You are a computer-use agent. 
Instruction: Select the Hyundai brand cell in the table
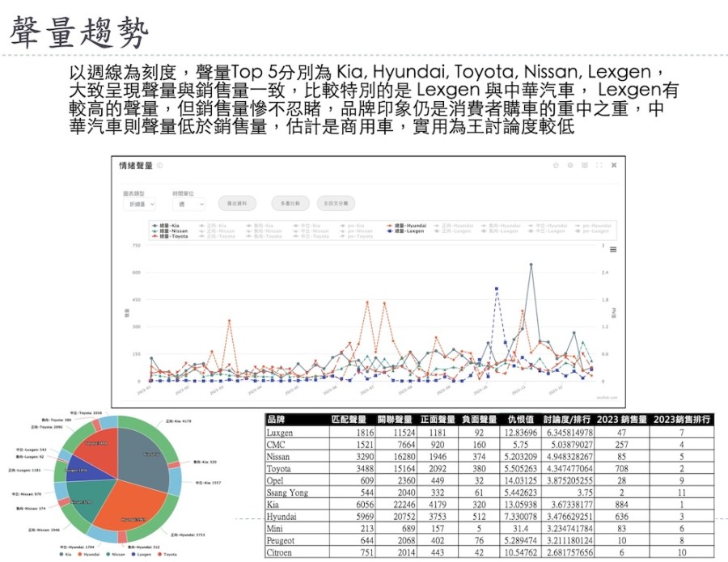point(297,517)
